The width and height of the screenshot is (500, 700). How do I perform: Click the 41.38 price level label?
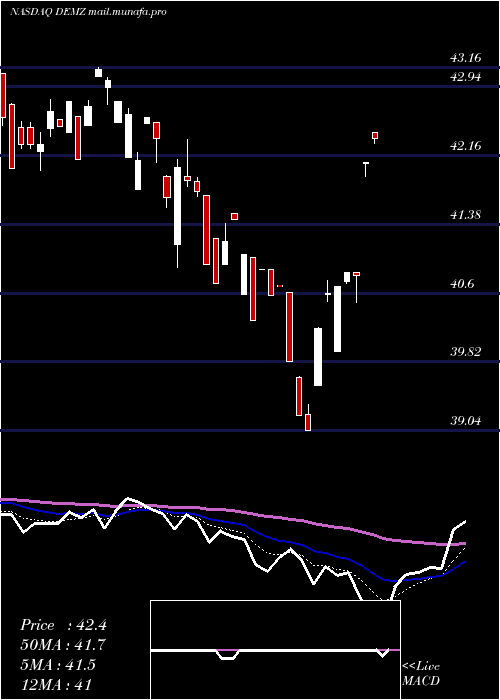point(466,215)
